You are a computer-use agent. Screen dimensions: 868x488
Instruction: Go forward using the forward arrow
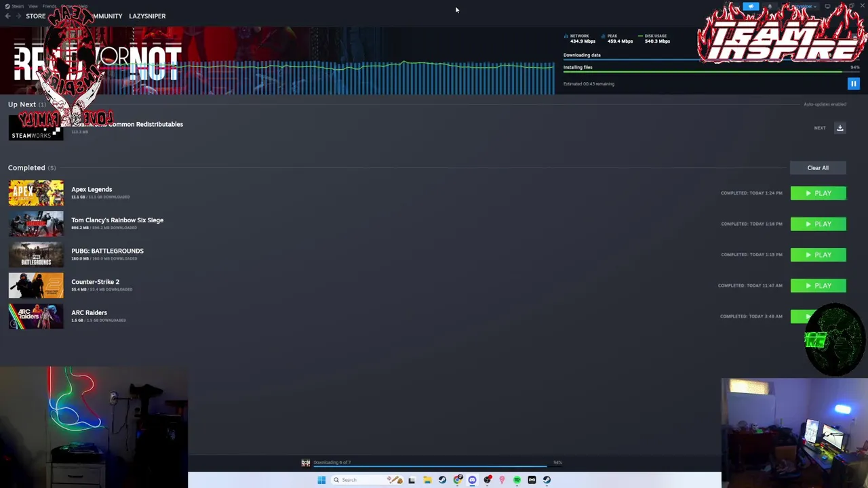pyautogui.click(x=18, y=16)
